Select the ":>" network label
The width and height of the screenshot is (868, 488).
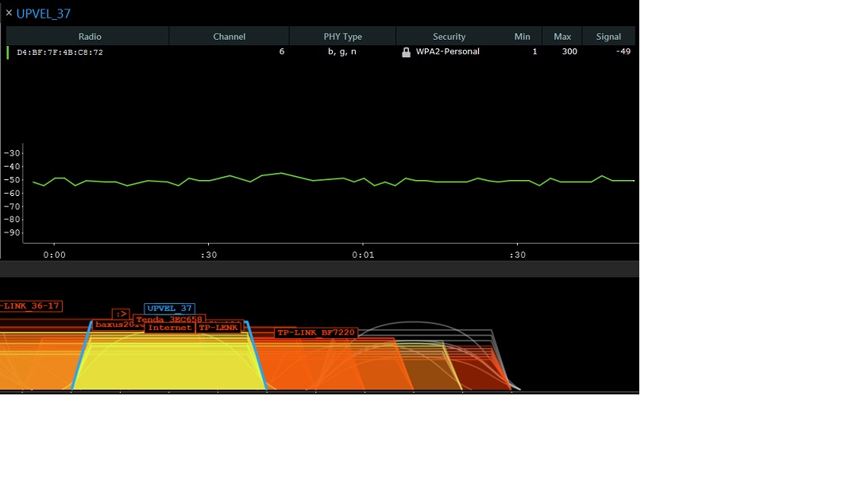click(x=121, y=314)
